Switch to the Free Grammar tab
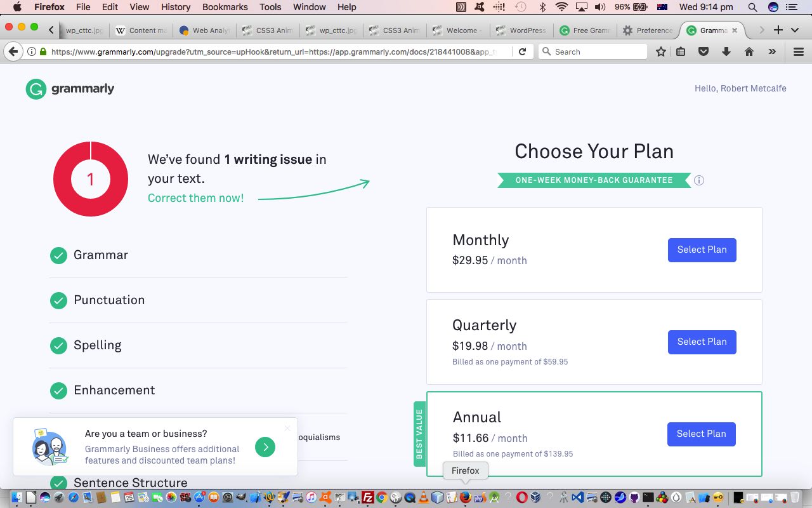This screenshot has height=508, width=812. pyautogui.click(x=584, y=30)
